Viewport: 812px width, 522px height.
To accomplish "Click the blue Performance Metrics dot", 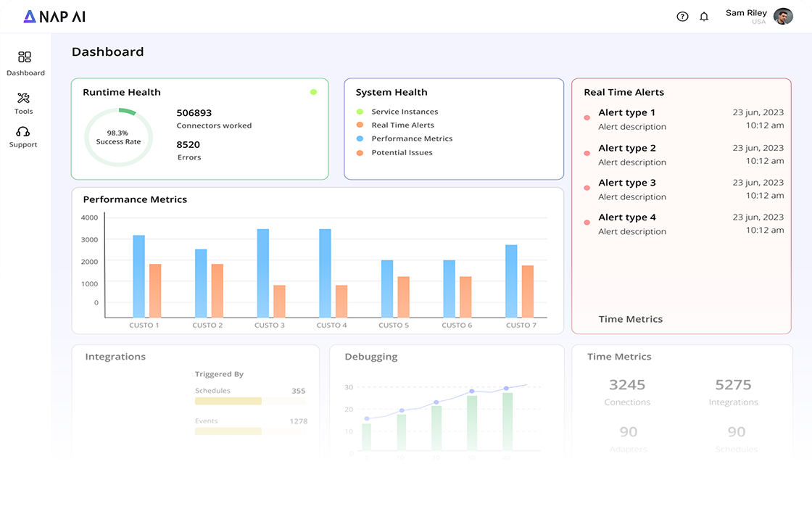I will point(360,138).
